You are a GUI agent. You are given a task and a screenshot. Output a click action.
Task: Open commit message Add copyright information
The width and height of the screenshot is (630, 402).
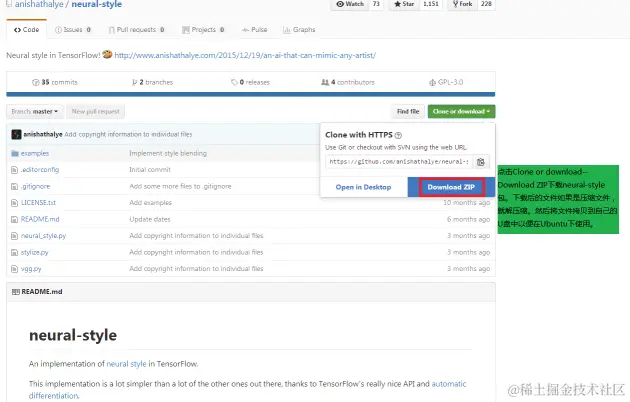(128, 135)
